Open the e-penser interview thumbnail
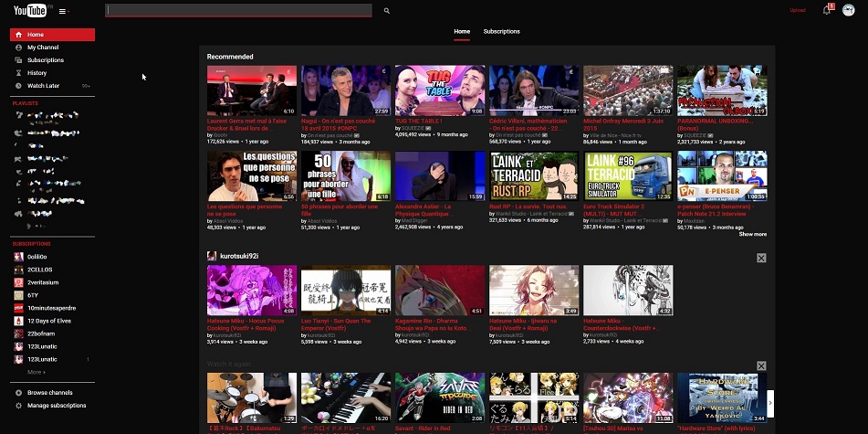868x434 pixels. click(722, 176)
